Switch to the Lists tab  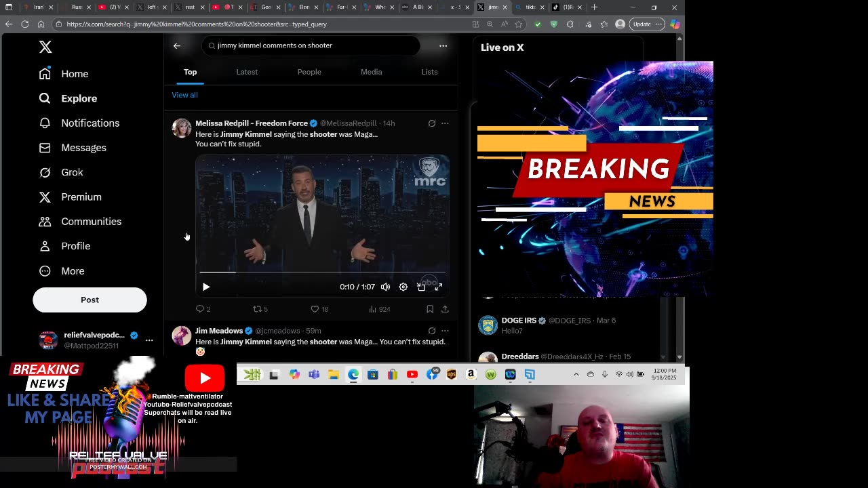tap(429, 72)
